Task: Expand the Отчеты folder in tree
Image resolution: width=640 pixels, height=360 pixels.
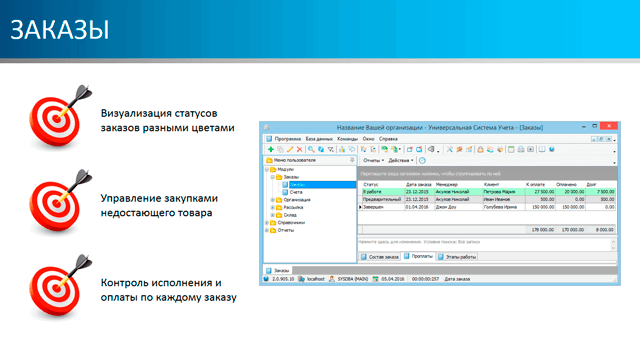Action: pos(267,230)
